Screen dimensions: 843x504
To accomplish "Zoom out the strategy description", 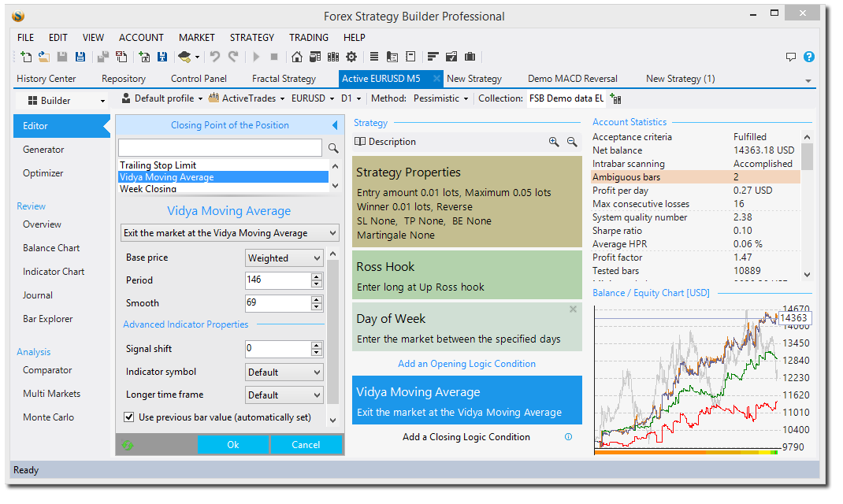I will click(572, 142).
